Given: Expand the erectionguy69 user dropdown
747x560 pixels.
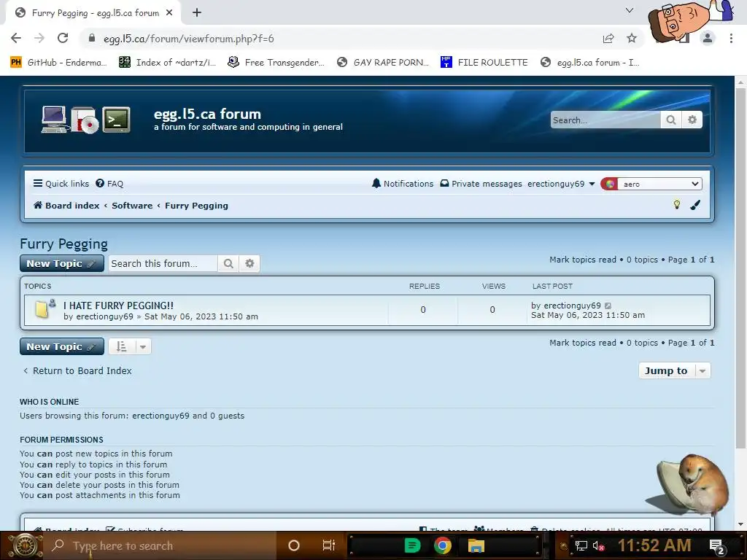Looking at the screenshot, I should (561, 184).
